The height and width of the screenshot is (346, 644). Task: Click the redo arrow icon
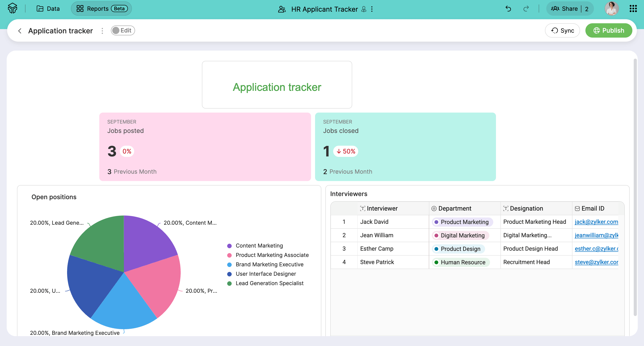point(526,9)
